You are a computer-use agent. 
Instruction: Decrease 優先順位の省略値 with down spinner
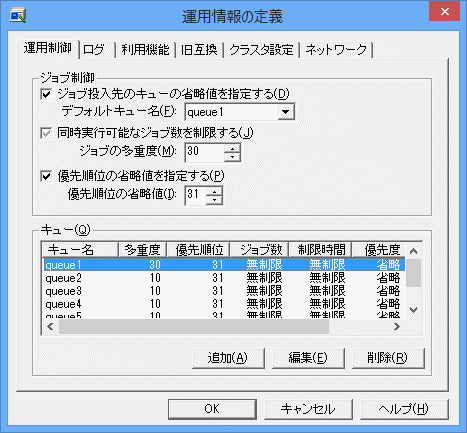(214, 200)
